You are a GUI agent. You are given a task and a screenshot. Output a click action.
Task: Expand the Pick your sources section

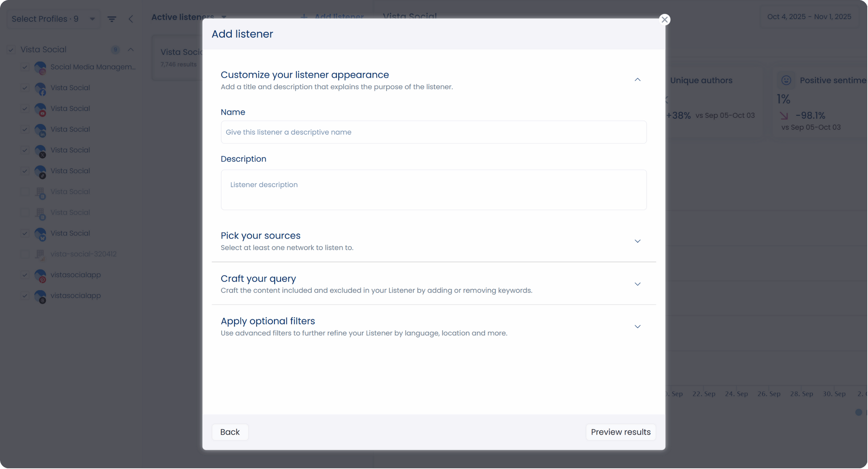click(637, 241)
